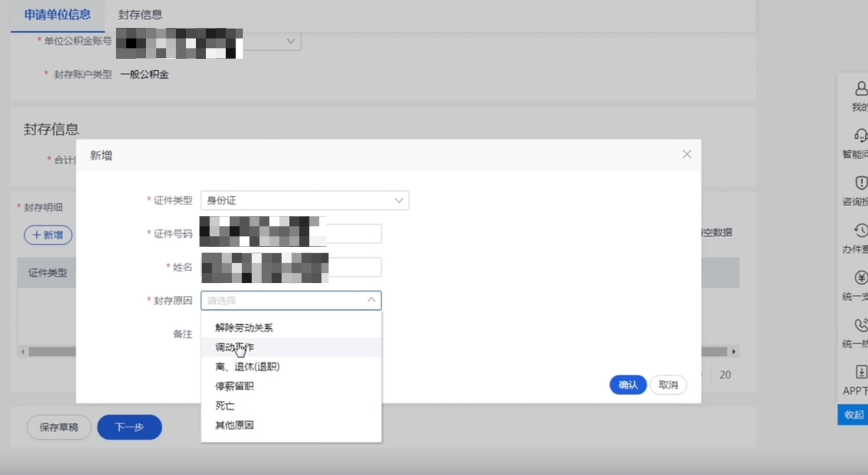Click the 证件号码 input field
The width and height of the screenshot is (868, 475).
point(291,234)
